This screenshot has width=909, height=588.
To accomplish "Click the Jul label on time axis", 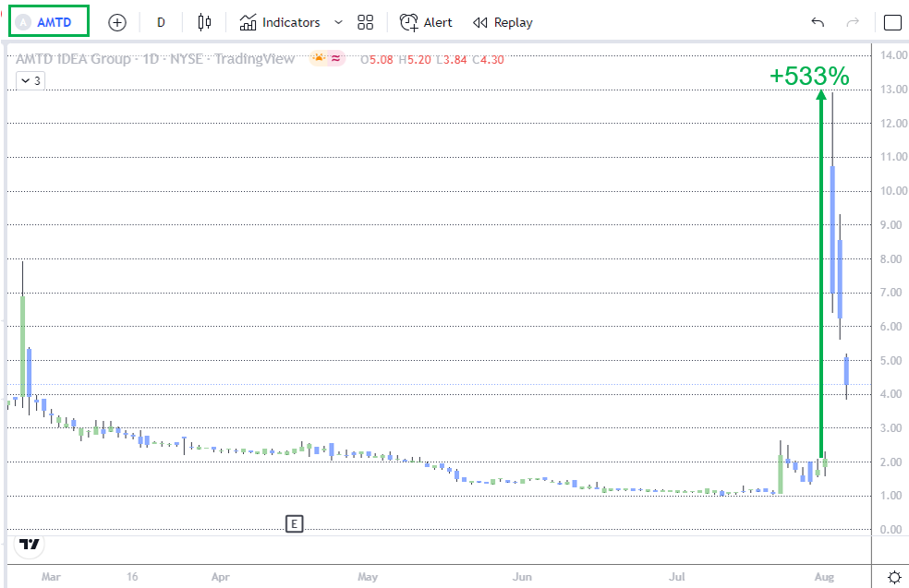I will [676, 577].
